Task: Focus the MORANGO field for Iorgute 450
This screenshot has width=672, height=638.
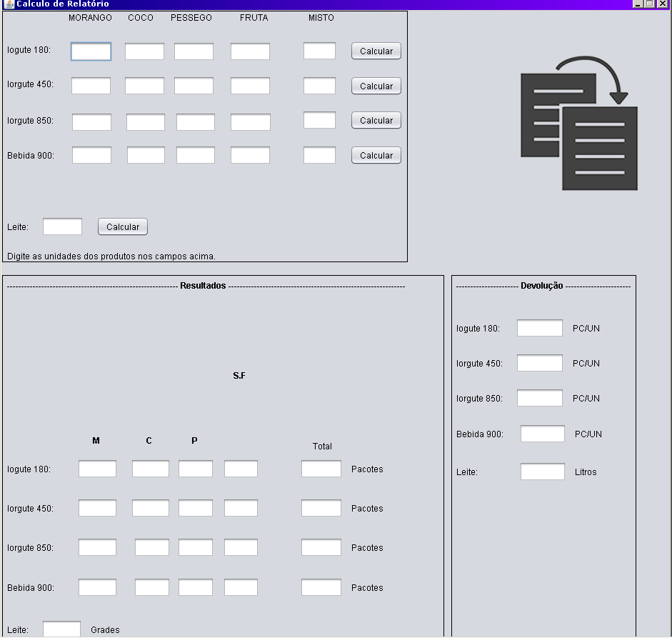Action: coord(91,86)
